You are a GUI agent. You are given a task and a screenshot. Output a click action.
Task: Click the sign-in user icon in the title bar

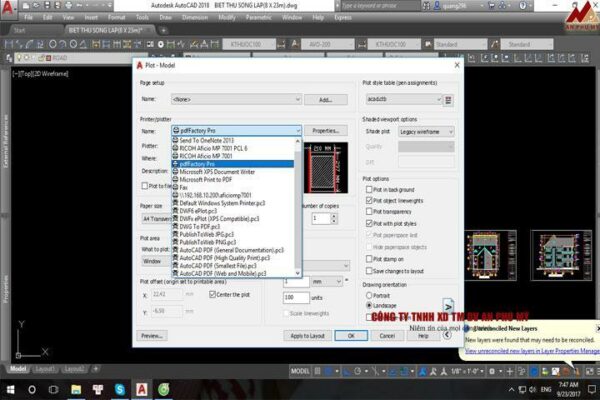click(437, 5)
